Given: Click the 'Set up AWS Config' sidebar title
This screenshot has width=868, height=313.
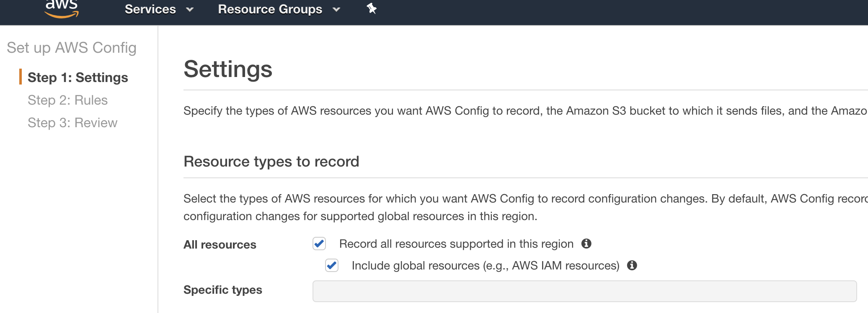Looking at the screenshot, I should click(x=72, y=48).
